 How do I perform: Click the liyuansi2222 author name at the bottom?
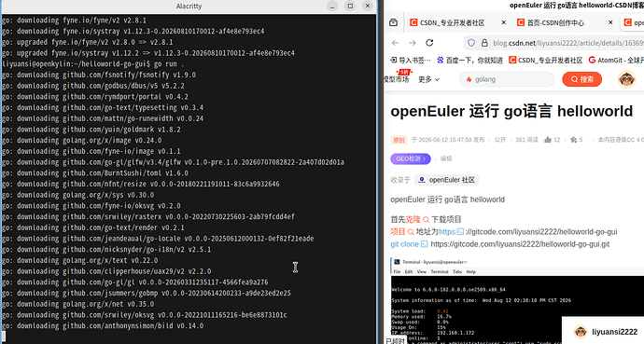coord(614,332)
